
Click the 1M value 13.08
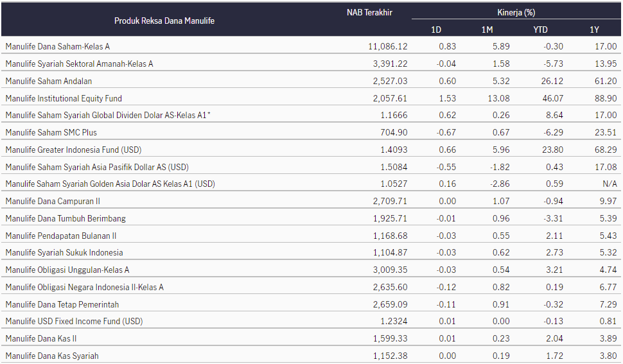(498, 98)
